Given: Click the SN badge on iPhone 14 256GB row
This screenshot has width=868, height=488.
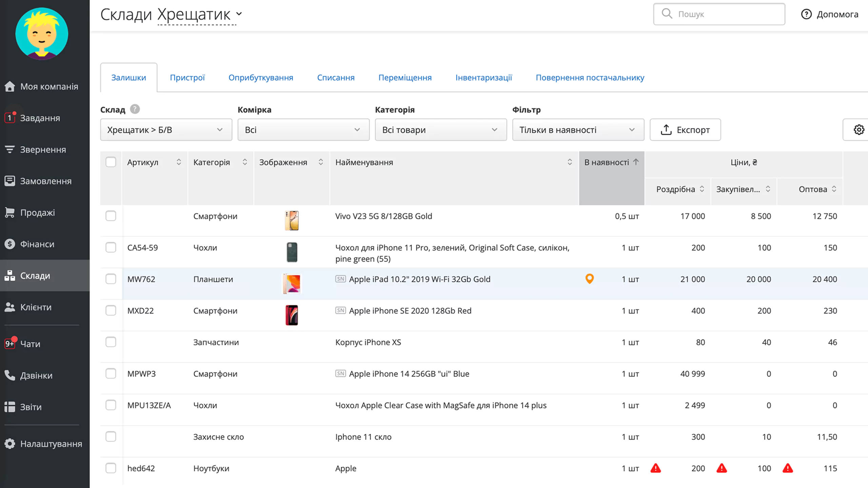Looking at the screenshot, I should [x=340, y=373].
